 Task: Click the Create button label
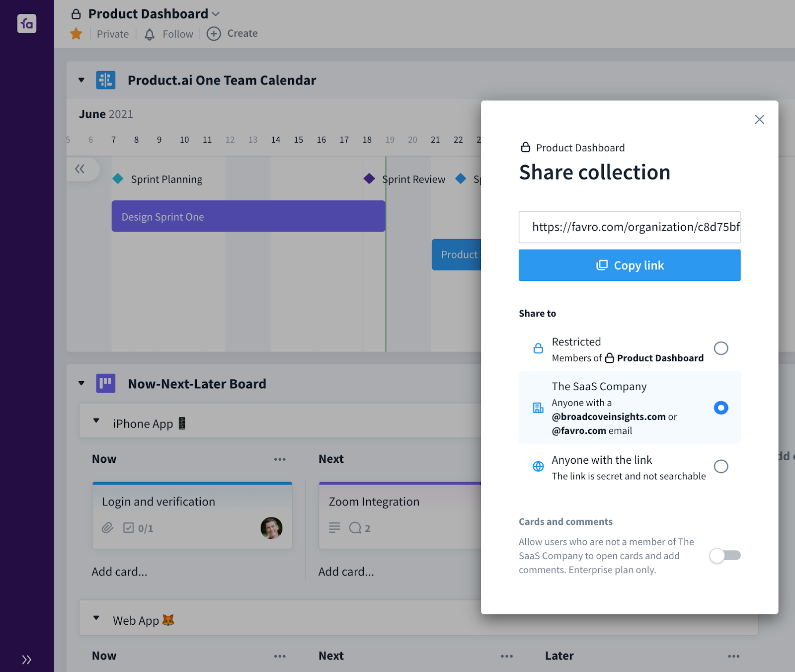pyautogui.click(x=242, y=33)
